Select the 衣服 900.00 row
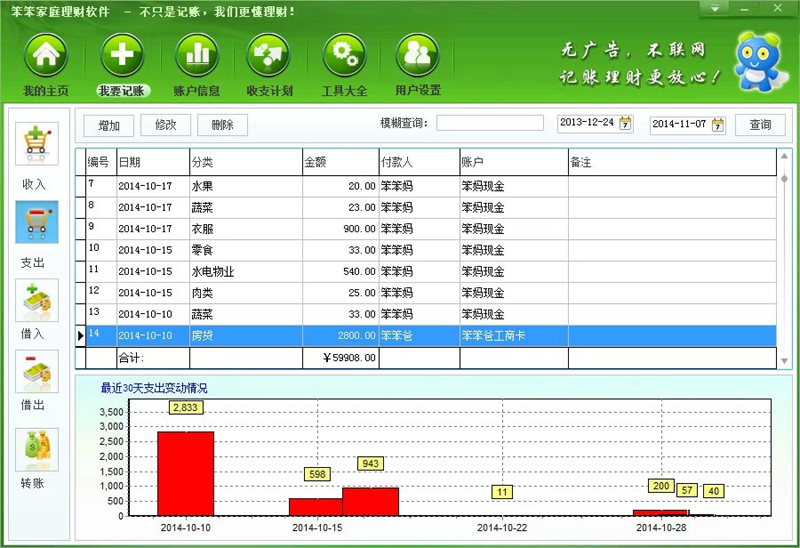The height and width of the screenshot is (548, 800). (x=431, y=229)
